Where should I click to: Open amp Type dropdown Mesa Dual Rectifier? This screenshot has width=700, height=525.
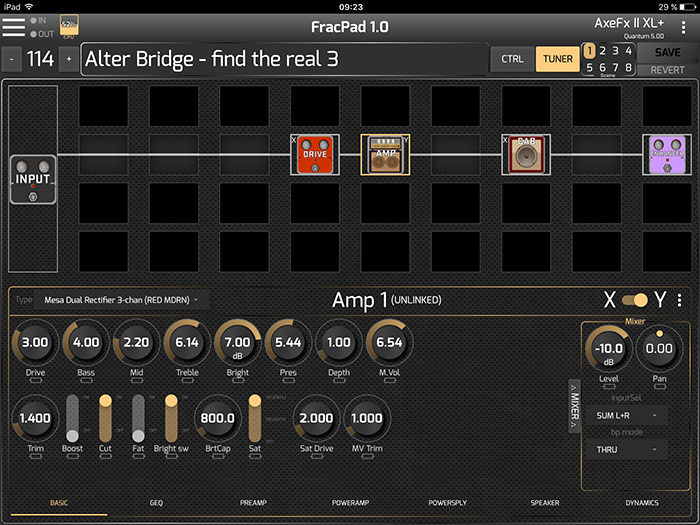point(121,300)
